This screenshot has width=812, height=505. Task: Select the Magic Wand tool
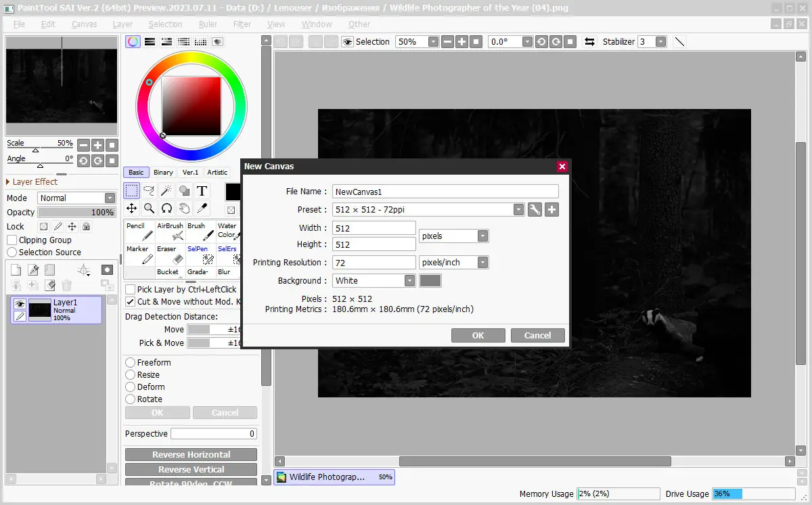[166, 191]
